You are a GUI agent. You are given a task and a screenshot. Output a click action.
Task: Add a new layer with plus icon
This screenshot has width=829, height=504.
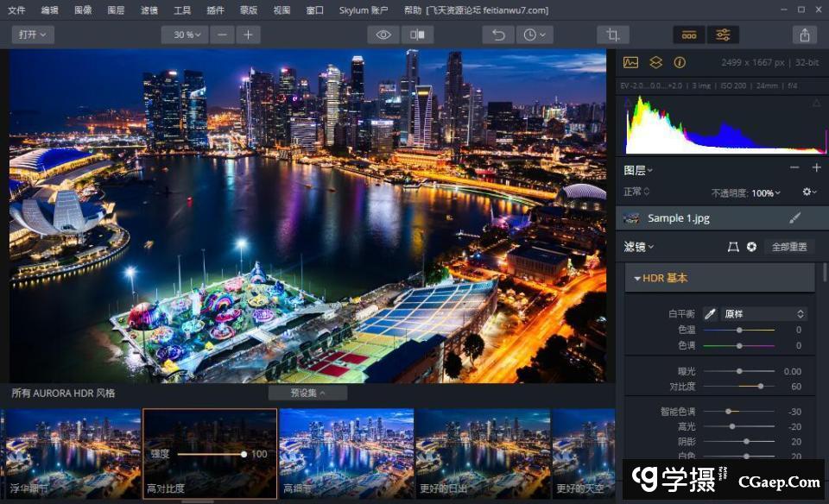tap(817, 168)
